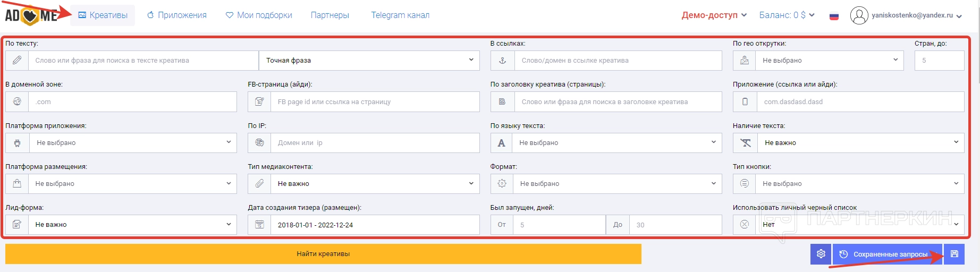Open the 'Приложения' tab
Image resolution: width=980 pixels, height=272 pixels.
[x=177, y=15]
